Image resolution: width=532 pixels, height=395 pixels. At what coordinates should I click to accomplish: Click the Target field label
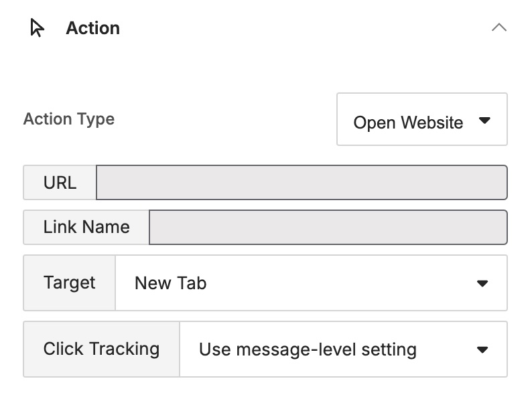70,283
